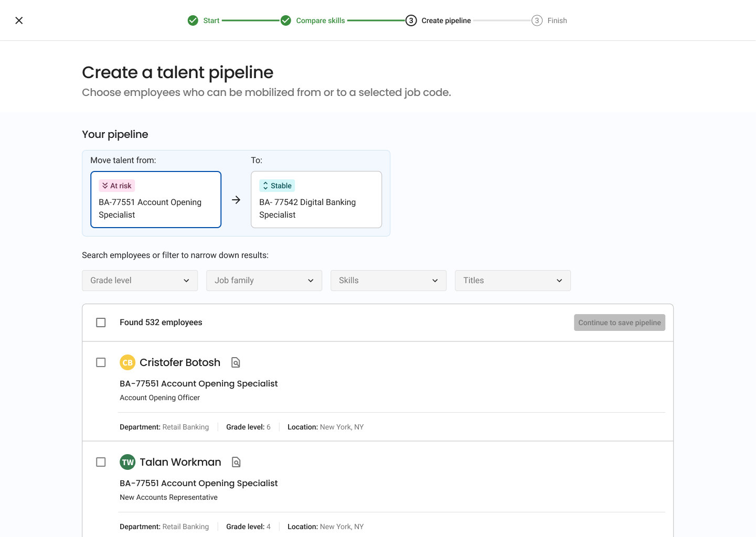Open the Job family dropdown
This screenshot has height=537, width=756.
coord(264,281)
